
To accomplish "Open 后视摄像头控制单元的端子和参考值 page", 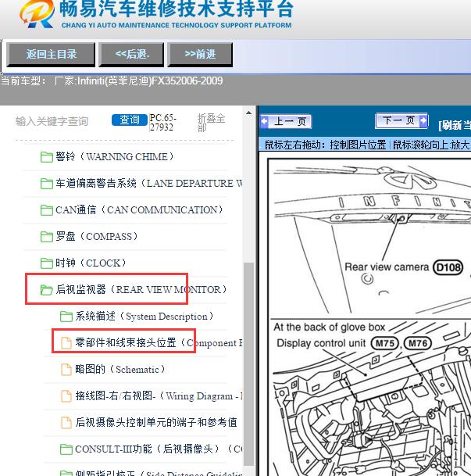I will [x=156, y=423].
